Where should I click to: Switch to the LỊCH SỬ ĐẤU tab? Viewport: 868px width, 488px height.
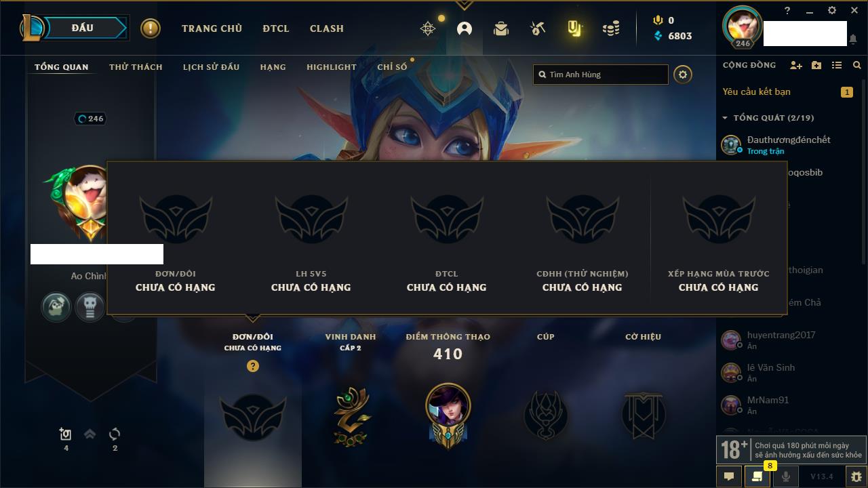click(x=211, y=67)
